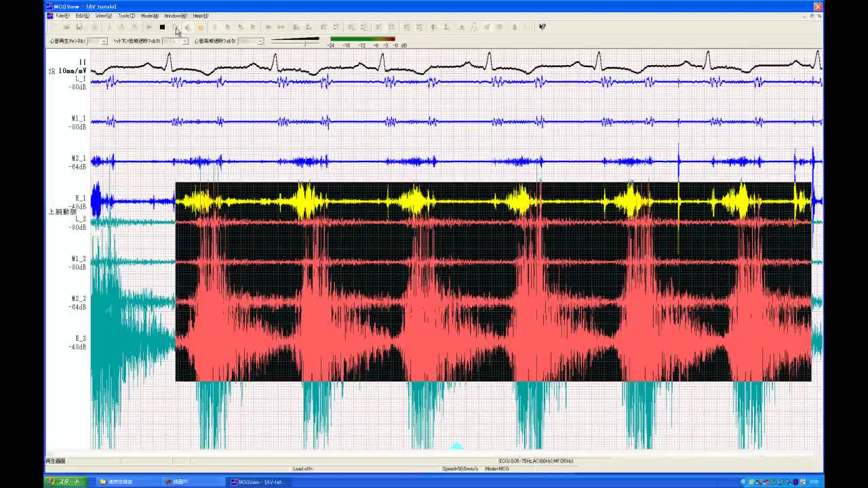Viewport: 868px width, 488px height.
Task: Click the Windows Start button
Action: click(x=64, y=482)
